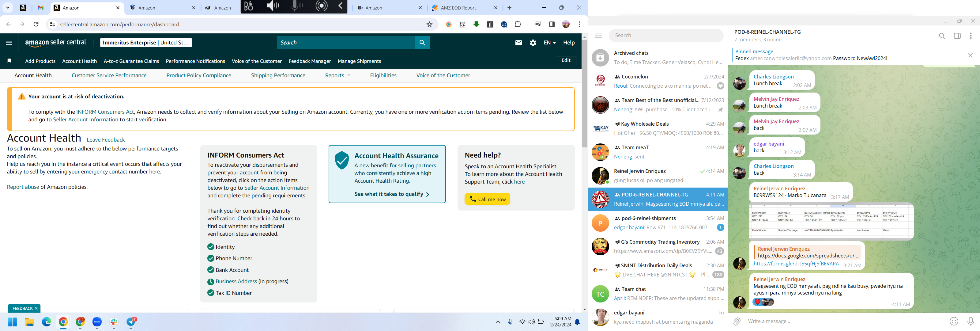Close the FEEDBACK tab on Seller Central
Screen dimensions: 980x331
point(36,309)
